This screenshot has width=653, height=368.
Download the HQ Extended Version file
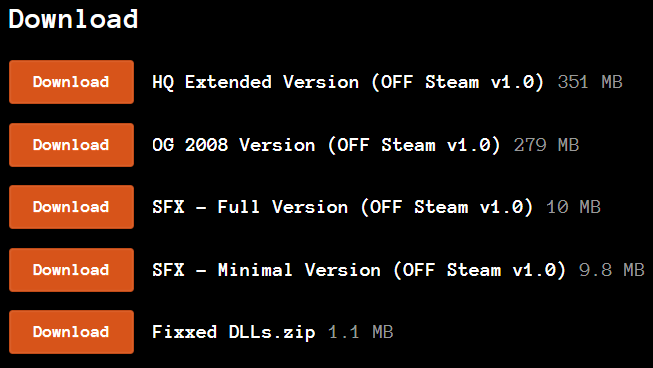pyautogui.click(x=71, y=82)
